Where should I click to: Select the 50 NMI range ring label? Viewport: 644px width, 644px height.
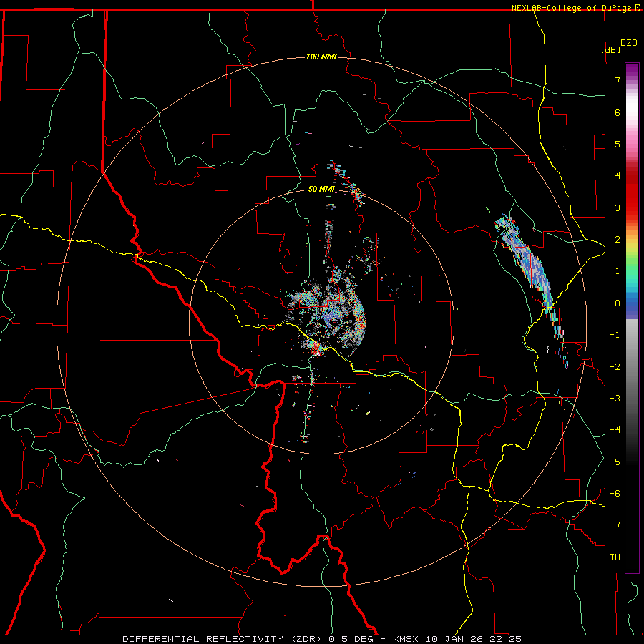[x=321, y=189]
